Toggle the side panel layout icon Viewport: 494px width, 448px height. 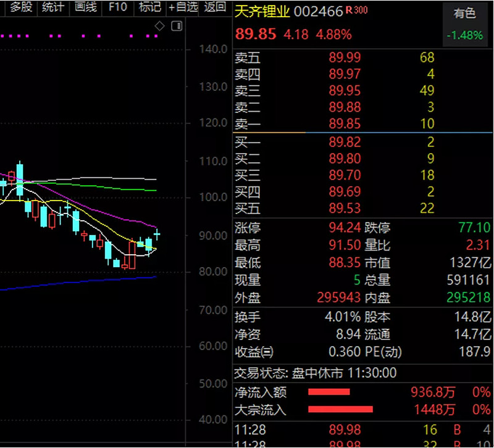(177, 26)
